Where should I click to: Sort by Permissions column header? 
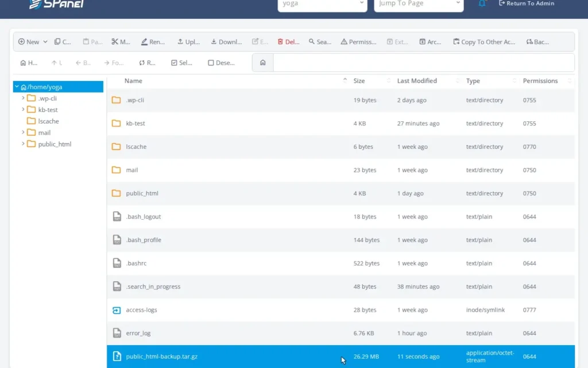pos(540,80)
